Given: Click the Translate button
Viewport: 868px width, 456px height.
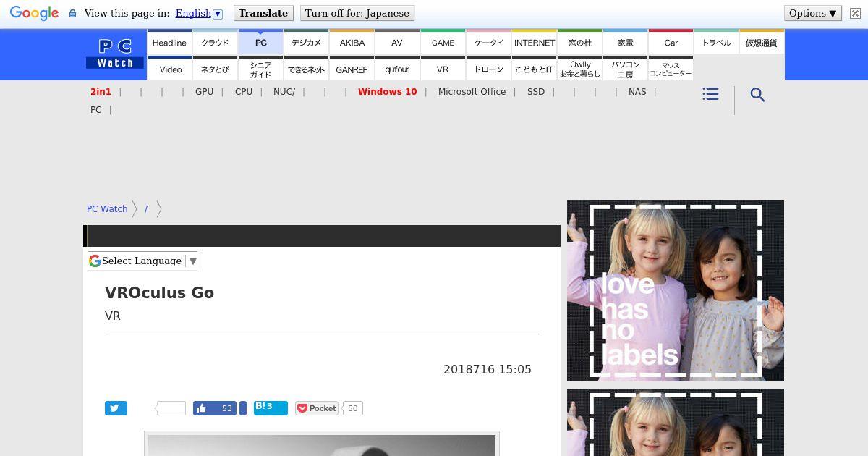Looking at the screenshot, I should [263, 13].
